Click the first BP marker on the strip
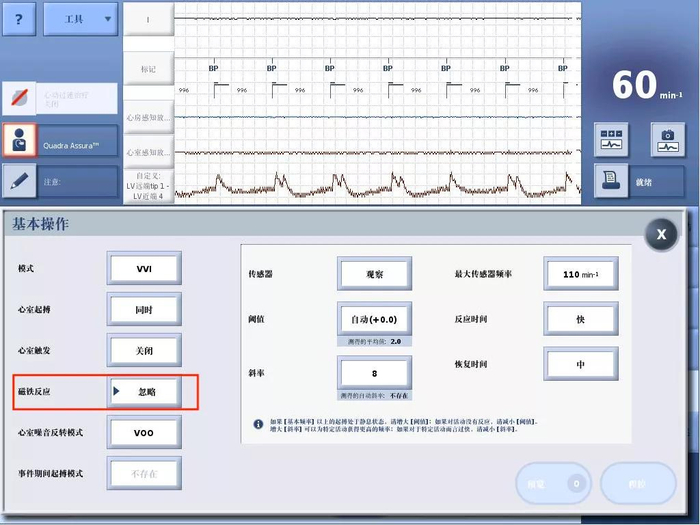Image resolution: width=700 pixels, height=525 pixels. click(213, 68)
